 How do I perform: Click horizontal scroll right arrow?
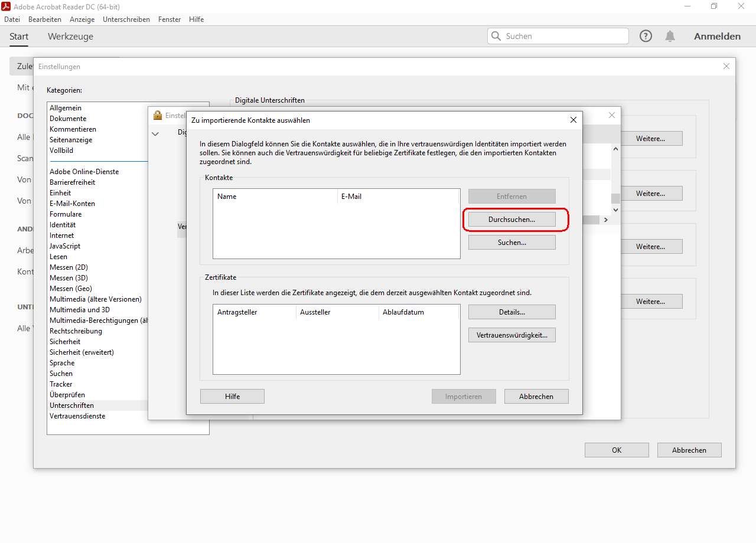pos(605,220)
